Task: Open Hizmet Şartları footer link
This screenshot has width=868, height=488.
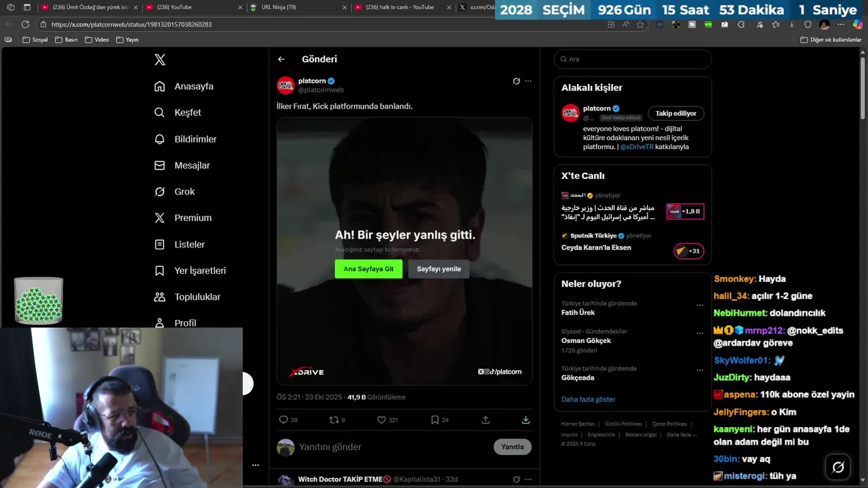Action: pos(578,424)
